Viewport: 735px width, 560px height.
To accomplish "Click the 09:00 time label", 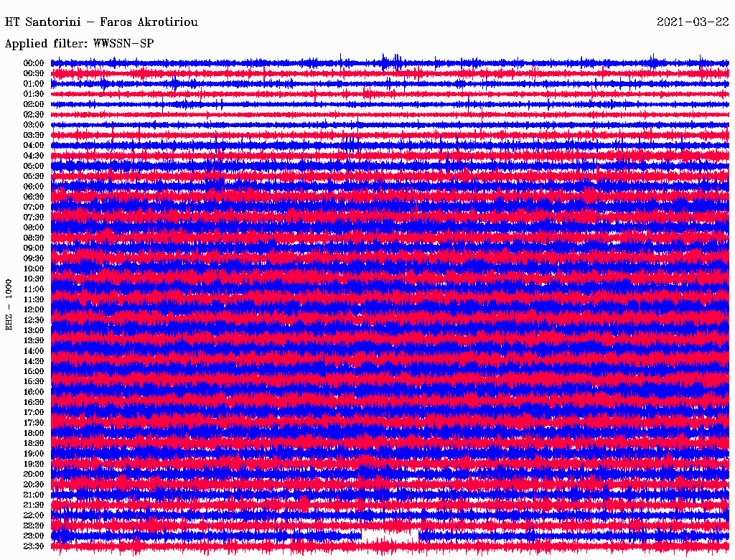I will pyautogui.click(x=34, y=248).
